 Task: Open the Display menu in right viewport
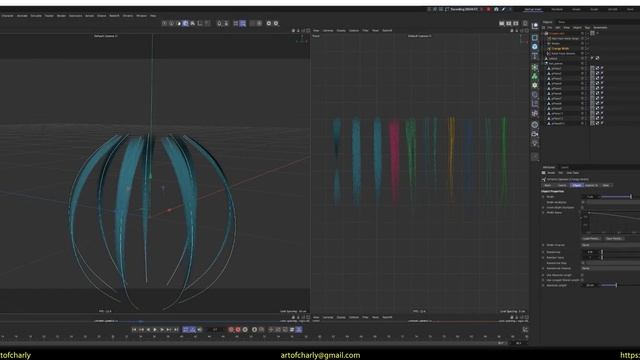[341, 31]
